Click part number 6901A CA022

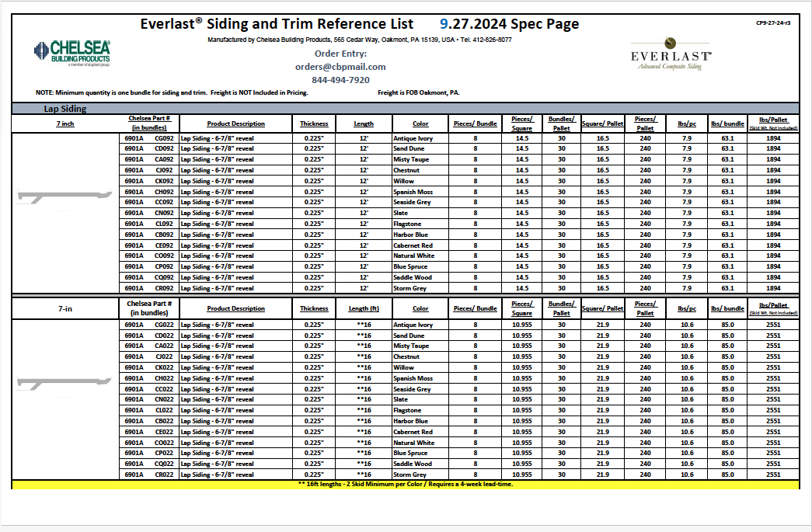click(x=149, y=346)
